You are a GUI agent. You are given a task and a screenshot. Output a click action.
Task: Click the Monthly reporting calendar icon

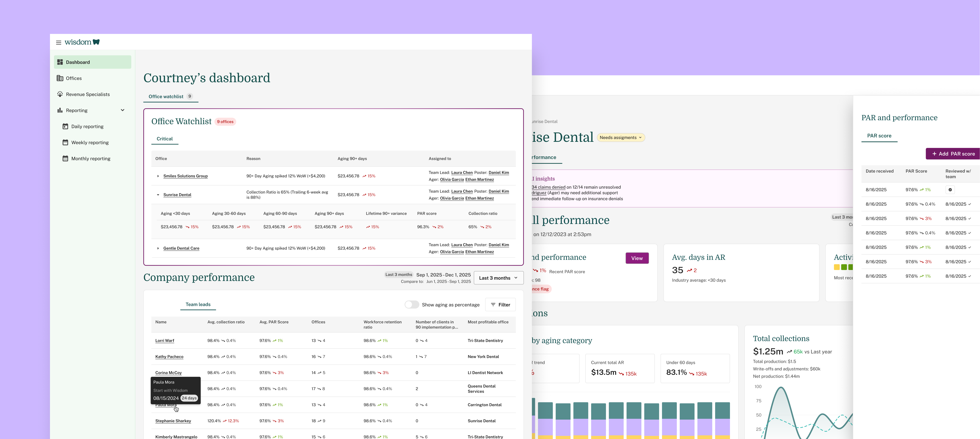(x=65, y=159)
